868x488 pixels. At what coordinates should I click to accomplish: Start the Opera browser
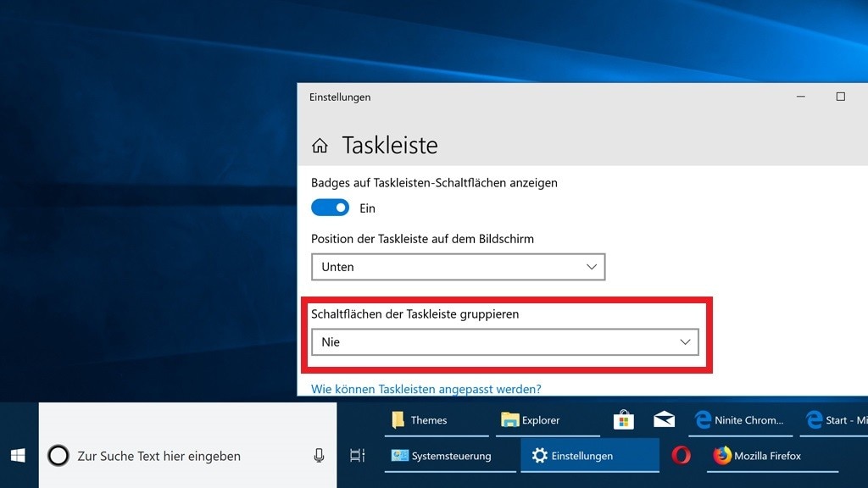coord(681,455)
